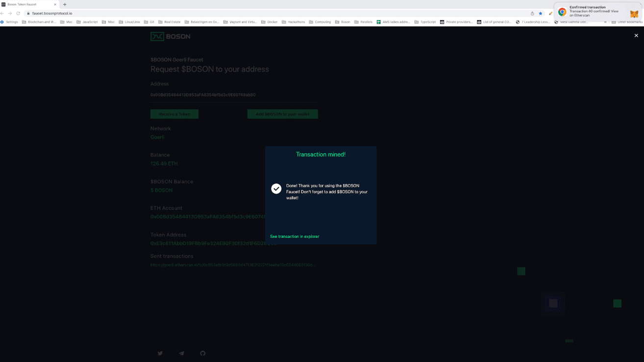Image resolution: width=644 pixels, height=362 pixels.
Task: Click the 126.49 ETH balance value
Action: 164,164
